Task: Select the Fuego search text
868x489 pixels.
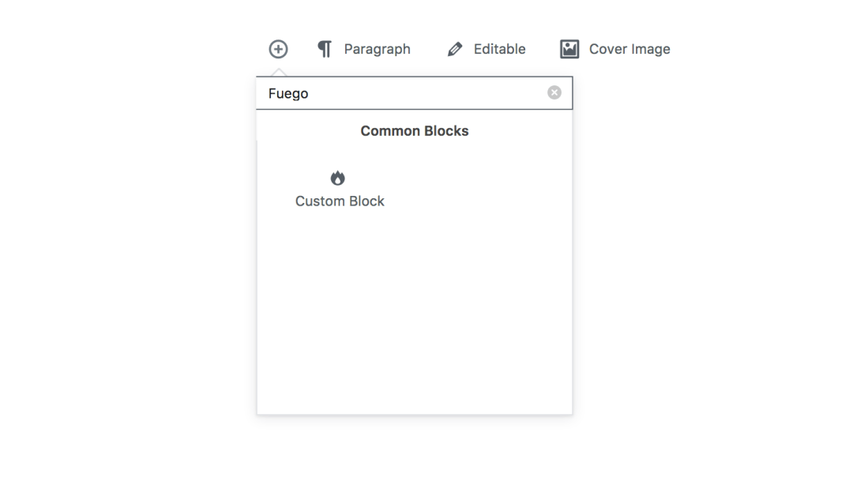Action: 289,92
